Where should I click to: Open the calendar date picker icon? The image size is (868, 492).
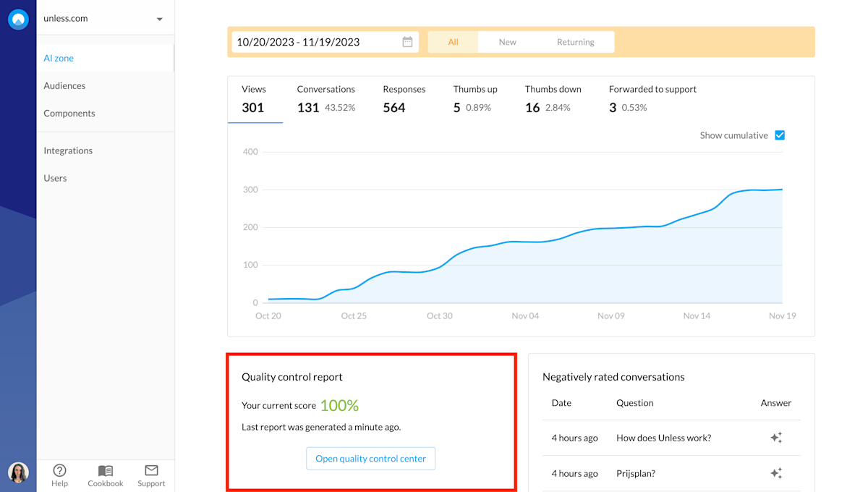(407, 42)
